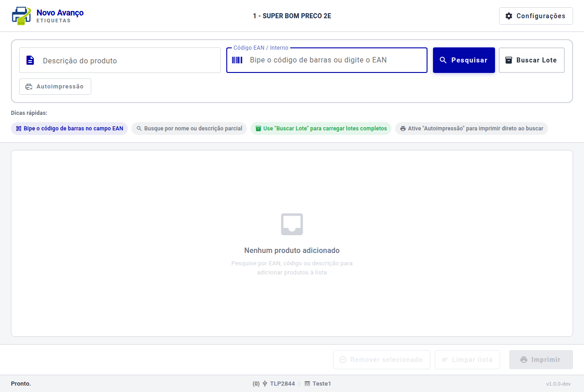The height and width of the screenshot is (392, 584).
Task: Click (0) counter in status bar
Action: (x=256, y=384)
